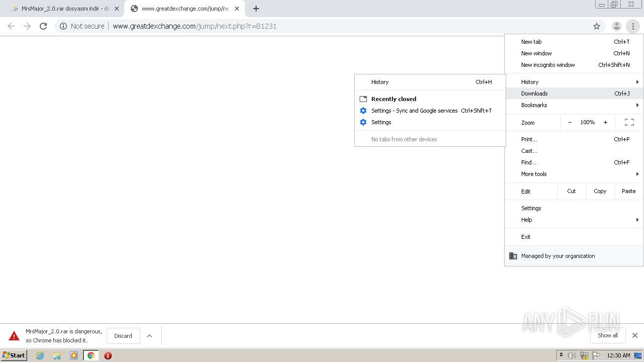Close the greatdexchange tab
This screenshot has height=362, width=644.
pos(237,9)
